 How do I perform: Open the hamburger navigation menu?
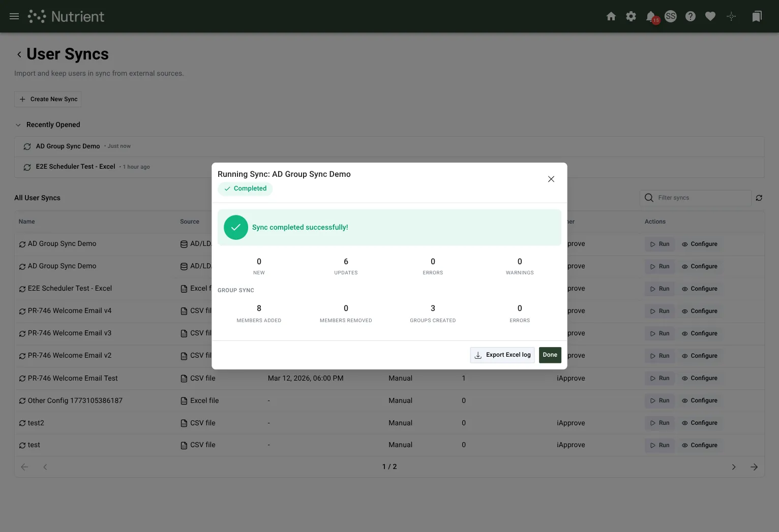point(14,16)
